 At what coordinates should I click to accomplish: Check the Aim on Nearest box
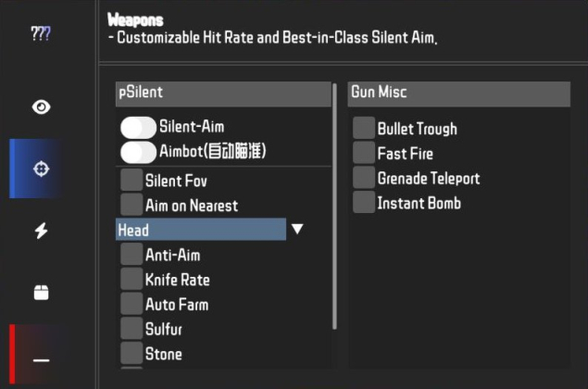pyautogui.click(x=131, y=205)
